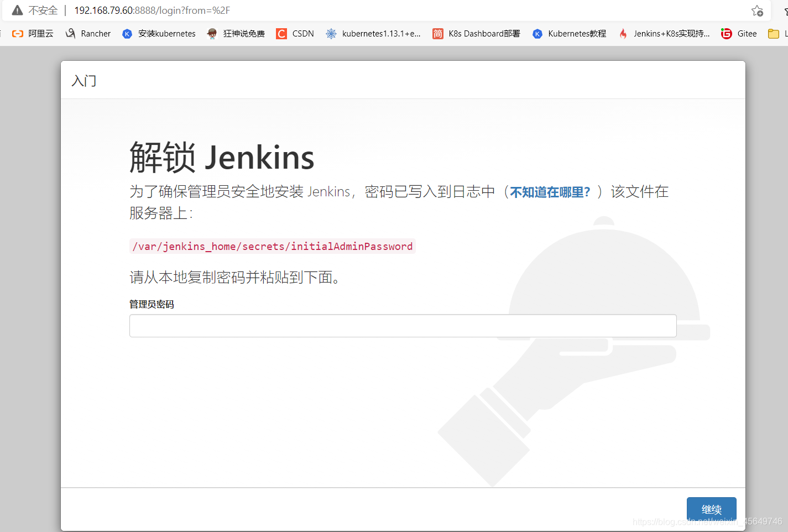Click the 入门 header title

tap(84, 81)
